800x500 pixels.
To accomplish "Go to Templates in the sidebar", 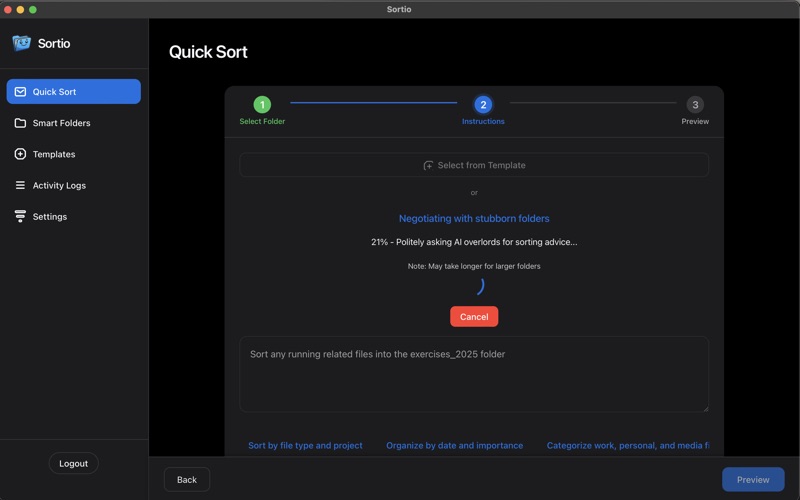I will (x=73, y=154).
